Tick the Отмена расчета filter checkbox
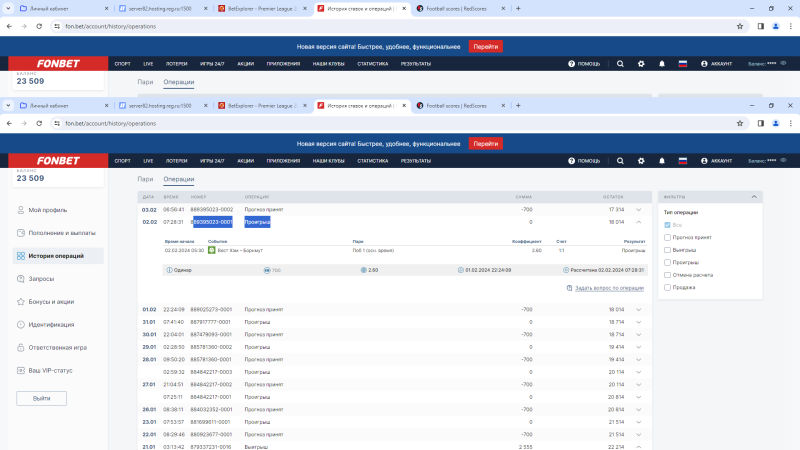Image resolution: width=800 pixels, height=450 pixels. pyautogui.click(x=668, y=275)
